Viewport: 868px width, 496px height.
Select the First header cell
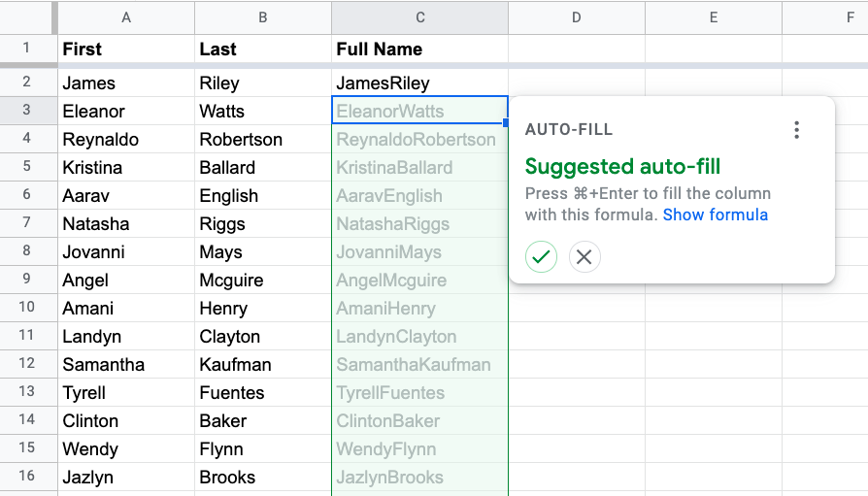(x=126, y=50)
